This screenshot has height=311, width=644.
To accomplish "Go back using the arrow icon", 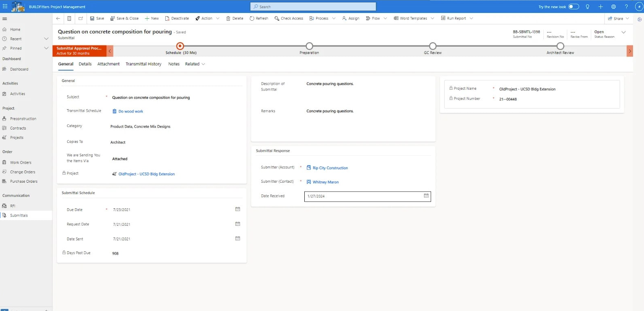I will (x=58, y=18).
